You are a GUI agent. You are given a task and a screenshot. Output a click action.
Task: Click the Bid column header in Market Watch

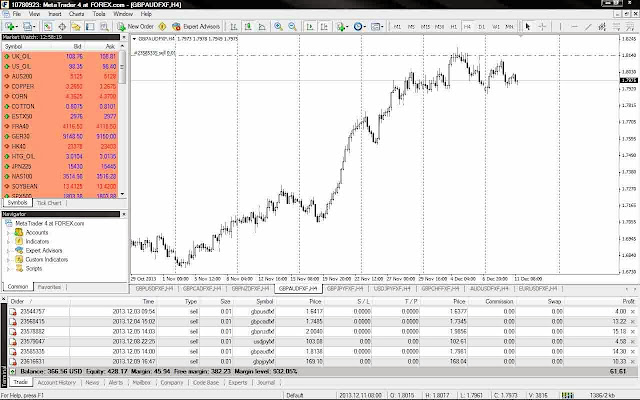coord(77,47)
